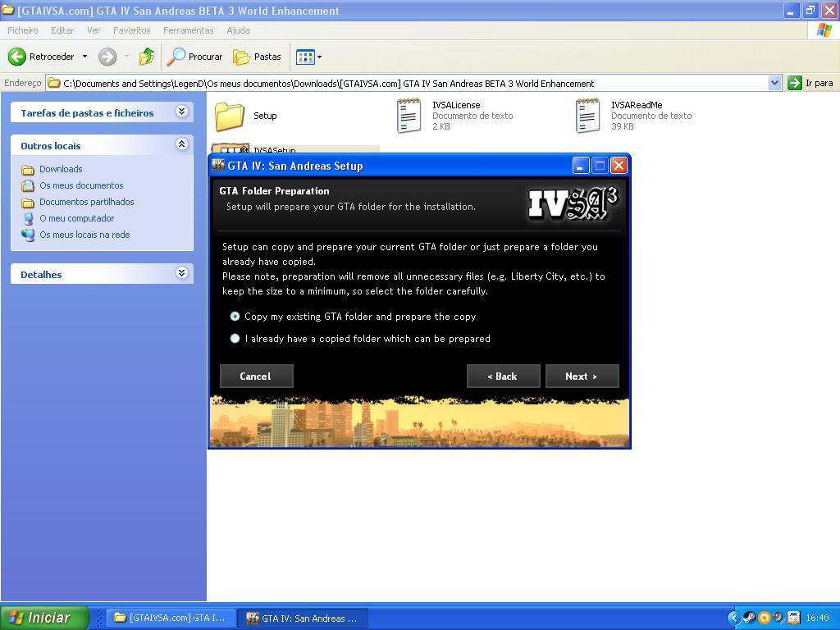Go up one folder level icon

[146, 57]
